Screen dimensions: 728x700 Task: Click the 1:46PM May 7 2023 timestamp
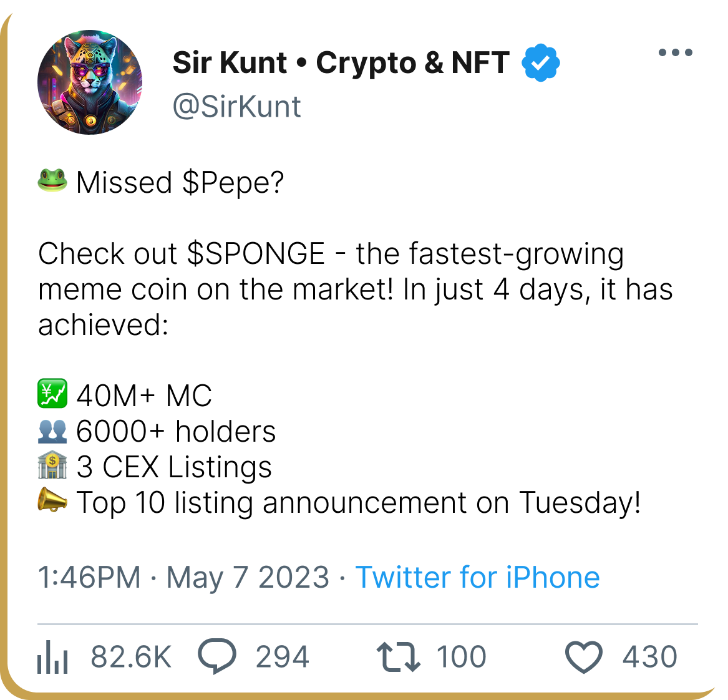point(183,577)
